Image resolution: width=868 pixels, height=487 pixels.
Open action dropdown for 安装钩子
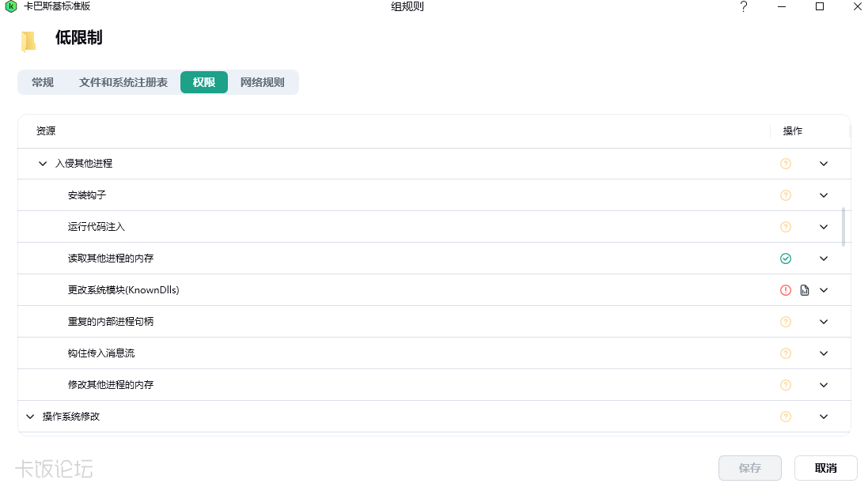tap(824, 195)
